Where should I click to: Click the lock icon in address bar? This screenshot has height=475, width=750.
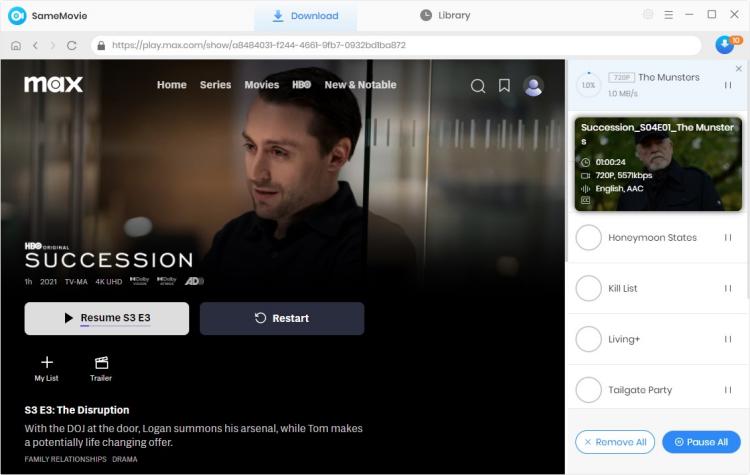101,45
